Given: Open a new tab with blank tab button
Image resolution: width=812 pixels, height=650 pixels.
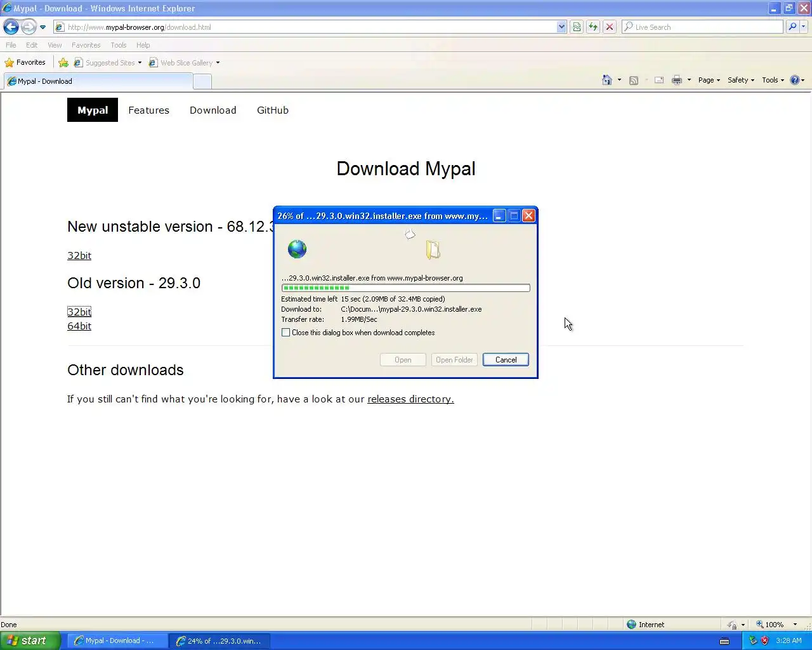Looking at the screenshot, I should tap(202, 81).
